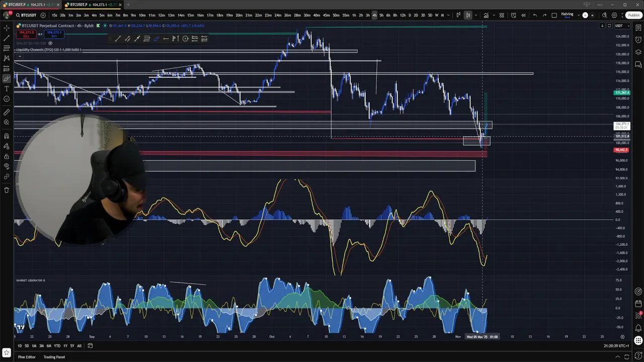Pick horizontal ray in floating favorites toolbar
Screen dimensions: 644x362
tap(166, 39)
